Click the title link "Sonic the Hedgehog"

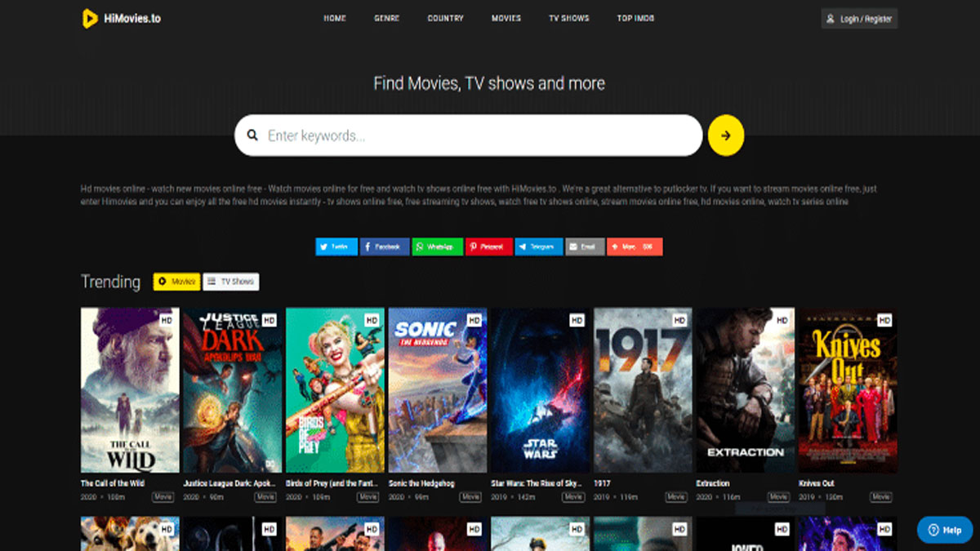click(x=422, y=483)
